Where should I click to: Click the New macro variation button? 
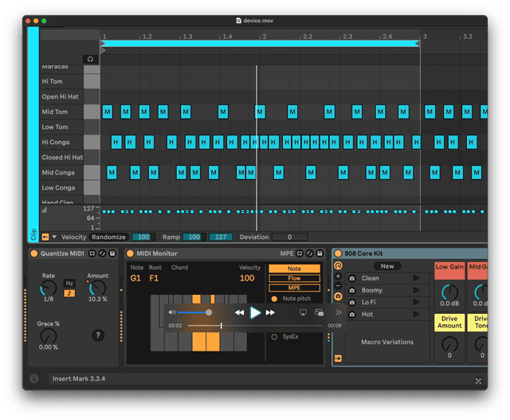[x=387, y=266]
